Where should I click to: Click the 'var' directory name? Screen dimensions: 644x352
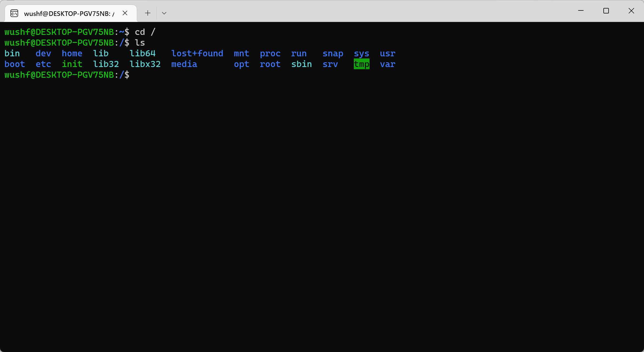(x=388, y=64)
